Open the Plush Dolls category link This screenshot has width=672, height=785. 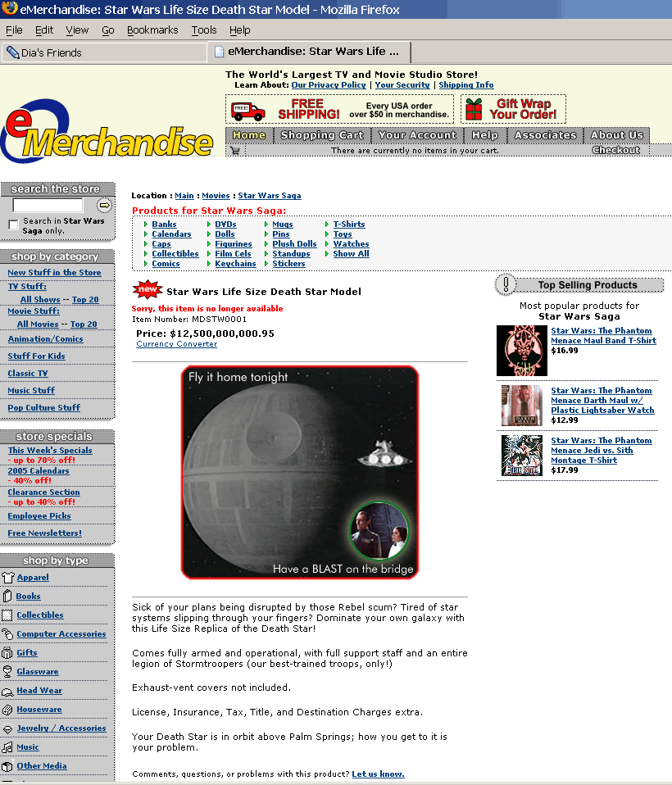coord(294,244)
